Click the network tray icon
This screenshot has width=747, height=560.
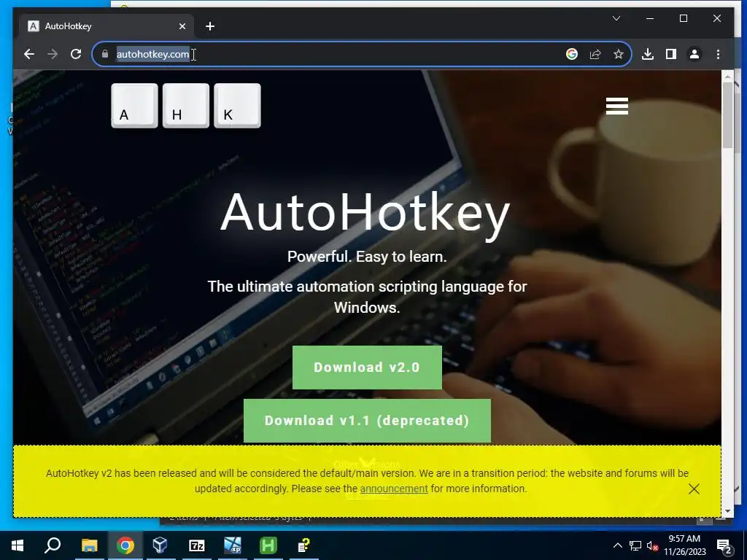(x=635, y=545)
